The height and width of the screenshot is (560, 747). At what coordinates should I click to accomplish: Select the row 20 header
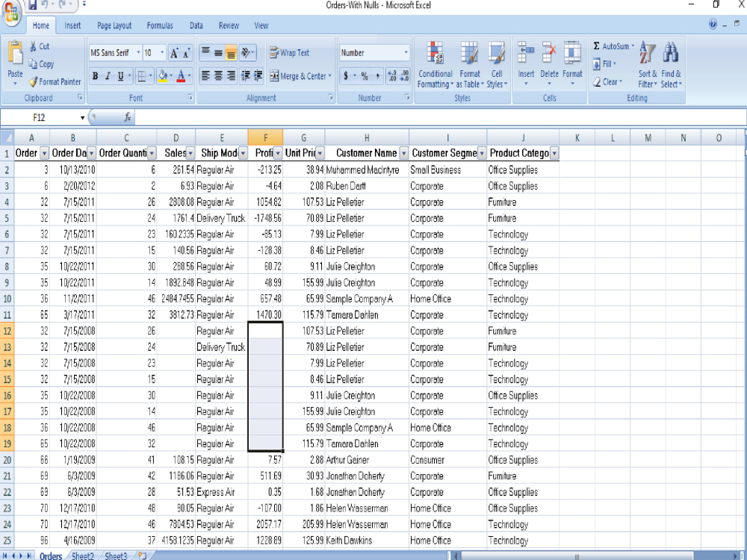[x=7, y=459]
